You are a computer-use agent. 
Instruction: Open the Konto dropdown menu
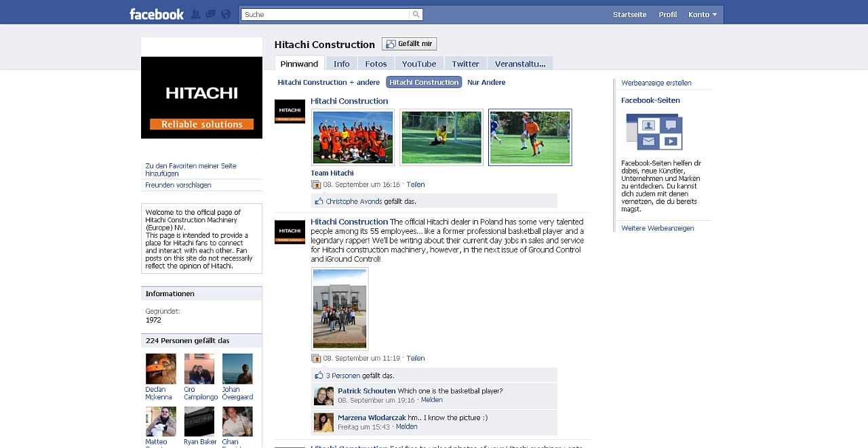(x=703, y=15)
